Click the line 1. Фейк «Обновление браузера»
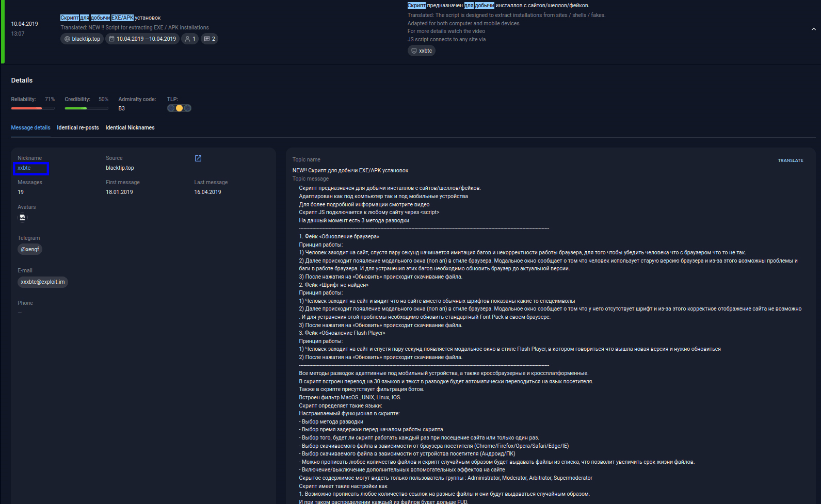Viewport: 821px width, 504px height. point(339,236)
